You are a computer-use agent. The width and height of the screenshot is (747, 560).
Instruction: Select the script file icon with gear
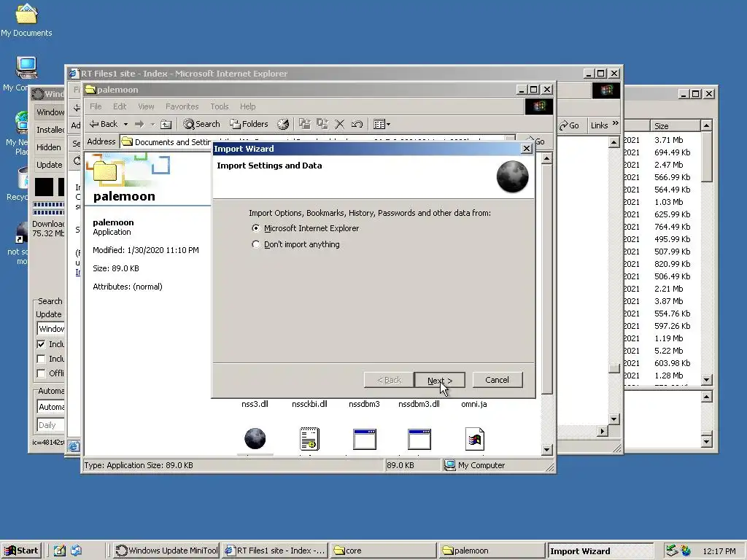pos(309,438)
